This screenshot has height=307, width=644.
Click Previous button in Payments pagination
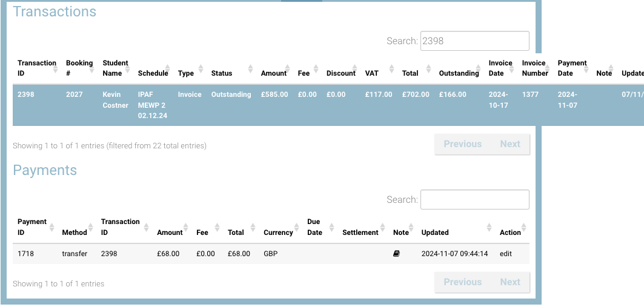pos(462,282)
